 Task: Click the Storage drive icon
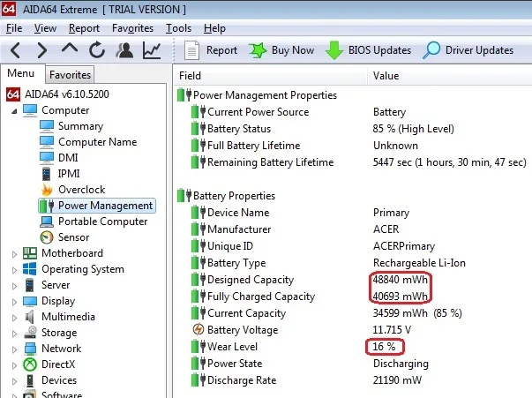point(31,332)
